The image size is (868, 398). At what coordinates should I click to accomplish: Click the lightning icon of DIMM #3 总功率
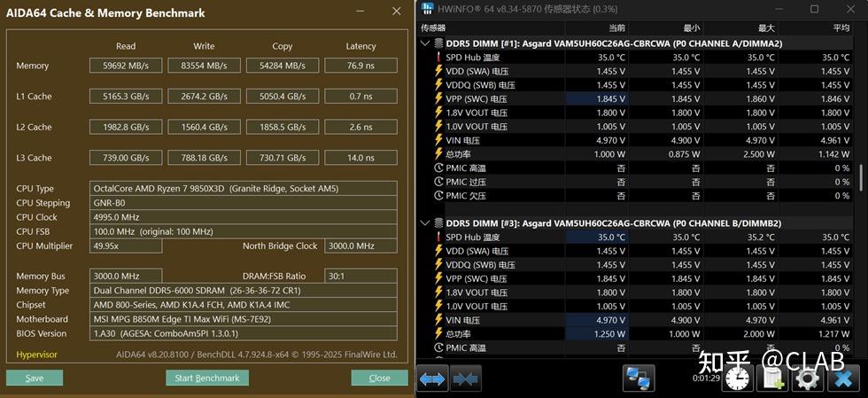click(438, 334)
